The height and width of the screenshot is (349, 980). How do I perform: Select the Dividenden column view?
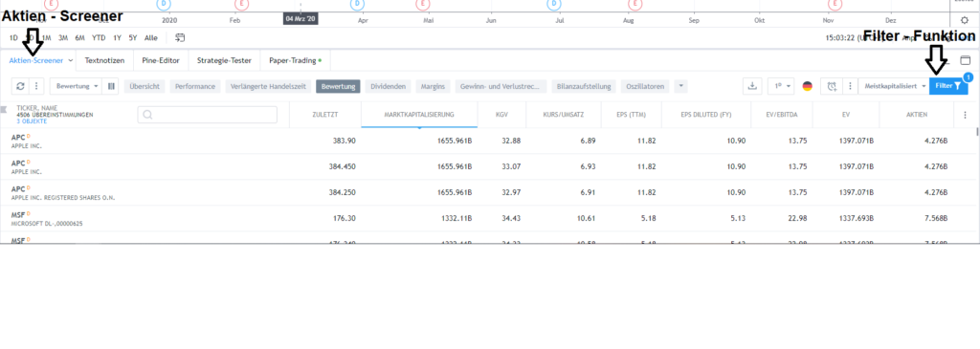(389, 86)
